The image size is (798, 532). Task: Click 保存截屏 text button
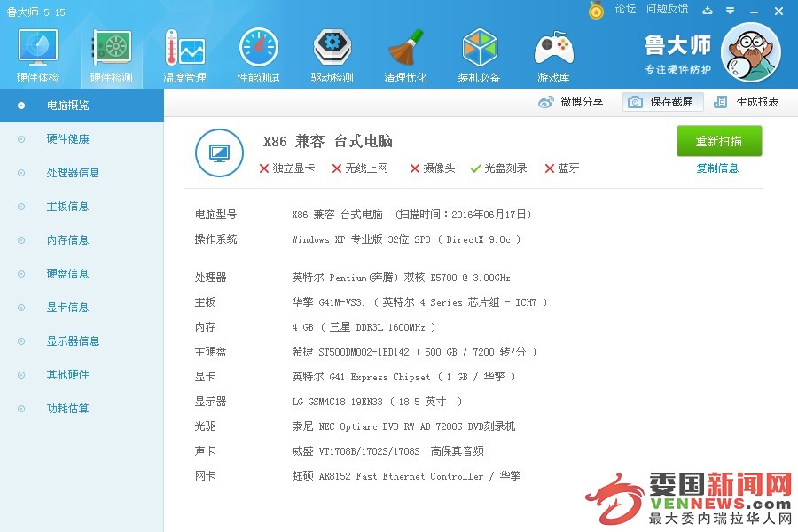[x=671, y=102]
